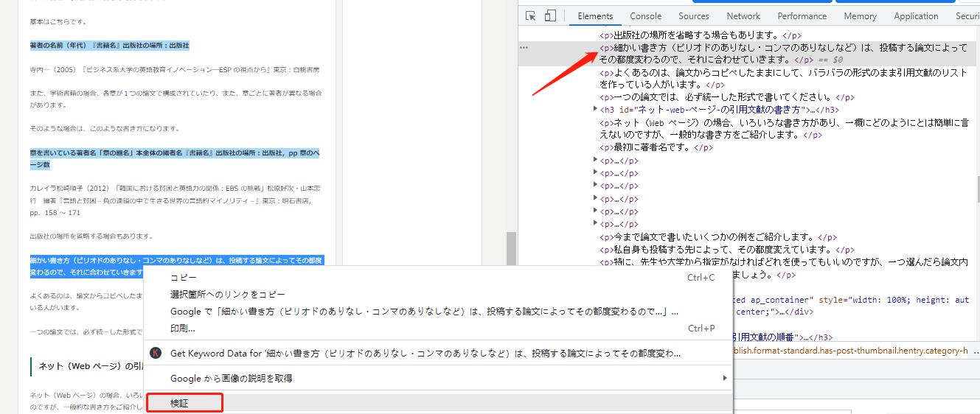The height and width of the screenshot is (414, 980).
Task: Open the Console tab
Action: coord(645,16)
